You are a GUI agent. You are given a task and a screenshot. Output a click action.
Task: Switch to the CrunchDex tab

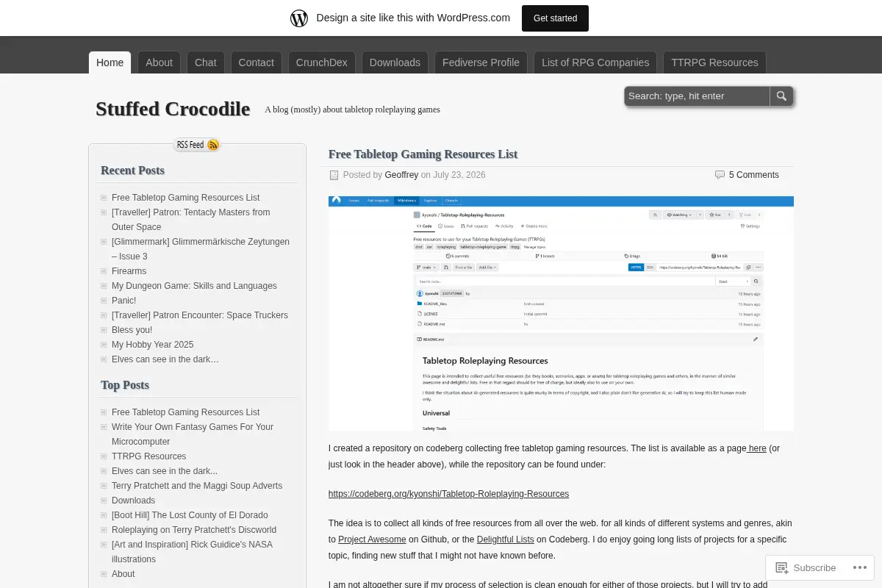pyautogui.click(x=322, y=62)
